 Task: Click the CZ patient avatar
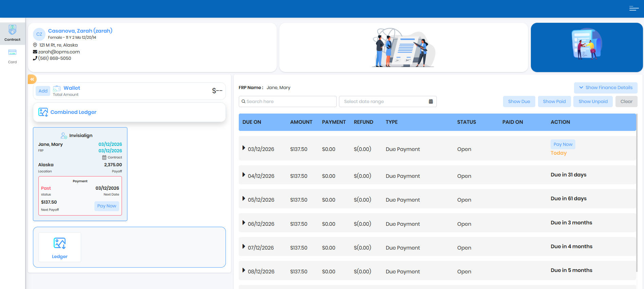39,34
